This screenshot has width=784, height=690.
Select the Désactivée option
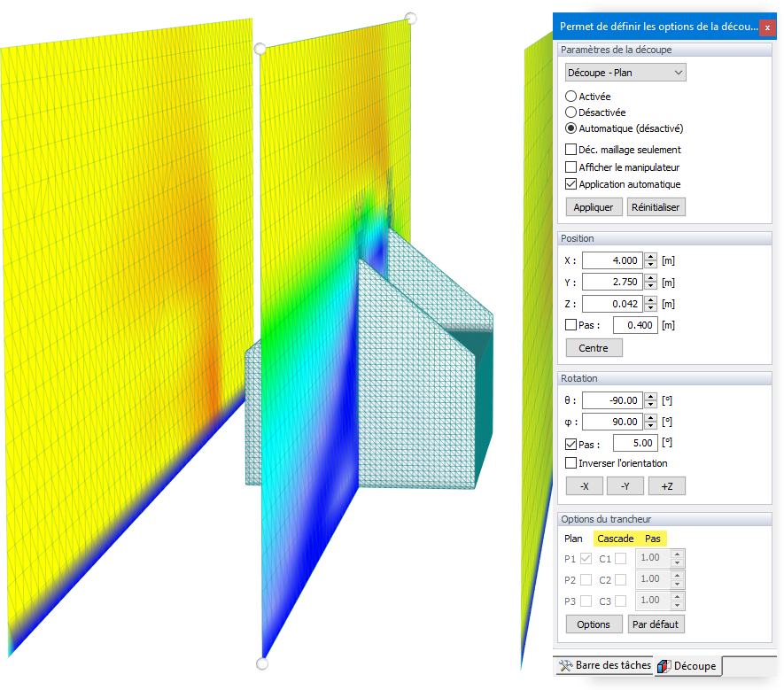[570, 112]
